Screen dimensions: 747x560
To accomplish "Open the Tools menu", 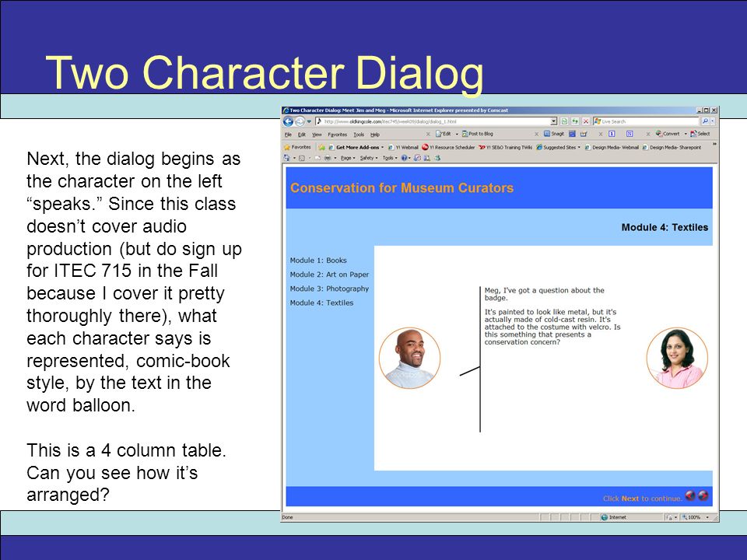I will click(359, 135).
